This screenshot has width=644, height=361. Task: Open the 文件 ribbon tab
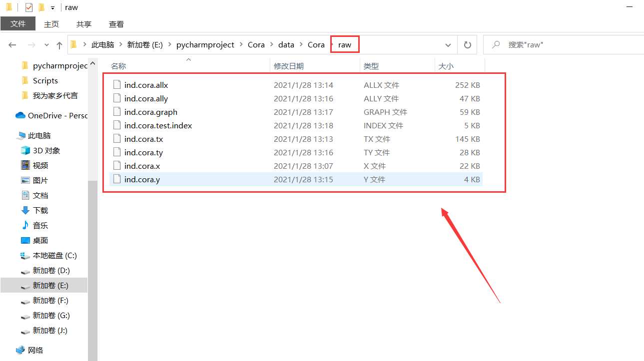(x=18, y=24)
